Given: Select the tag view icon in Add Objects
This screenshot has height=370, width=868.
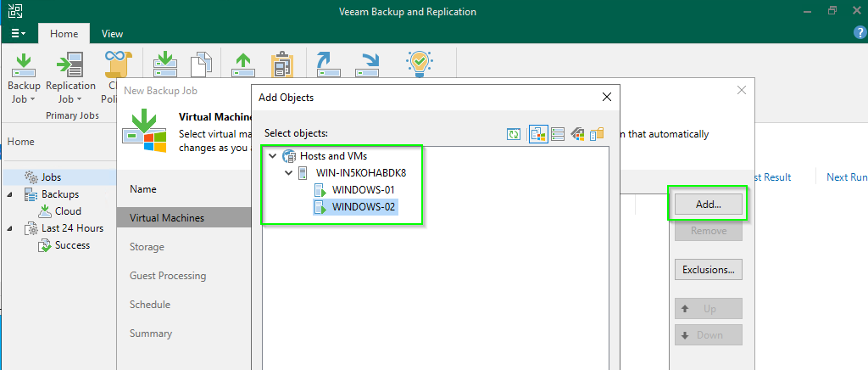Looking at the screenshot, I should click(577, 133).
